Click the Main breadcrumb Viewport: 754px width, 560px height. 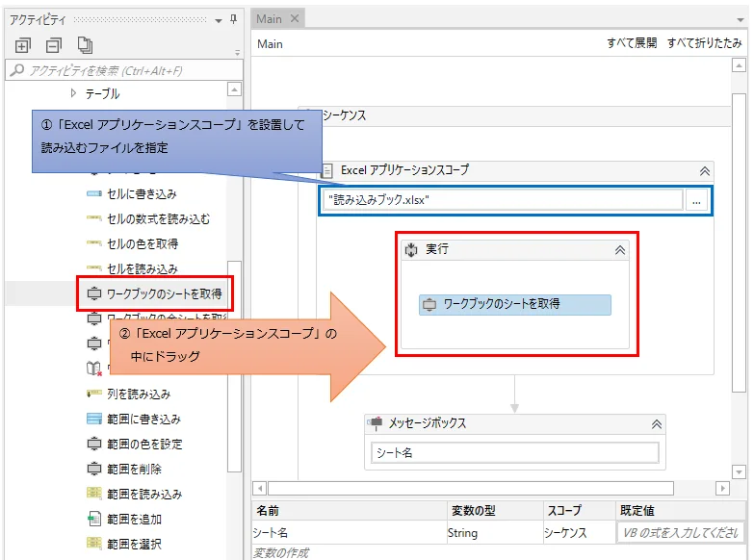pos(270,44)
